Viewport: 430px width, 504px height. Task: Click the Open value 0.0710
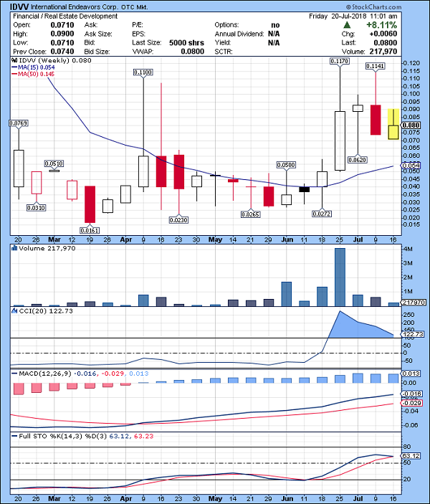62,25
